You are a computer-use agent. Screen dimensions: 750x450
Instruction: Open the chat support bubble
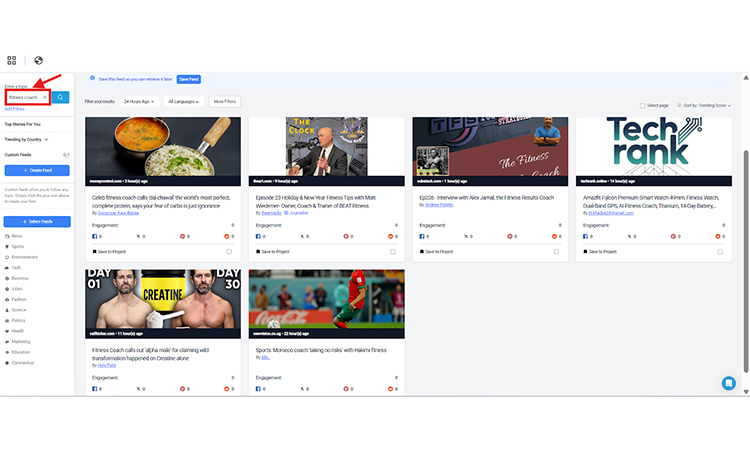coord(728,383)
